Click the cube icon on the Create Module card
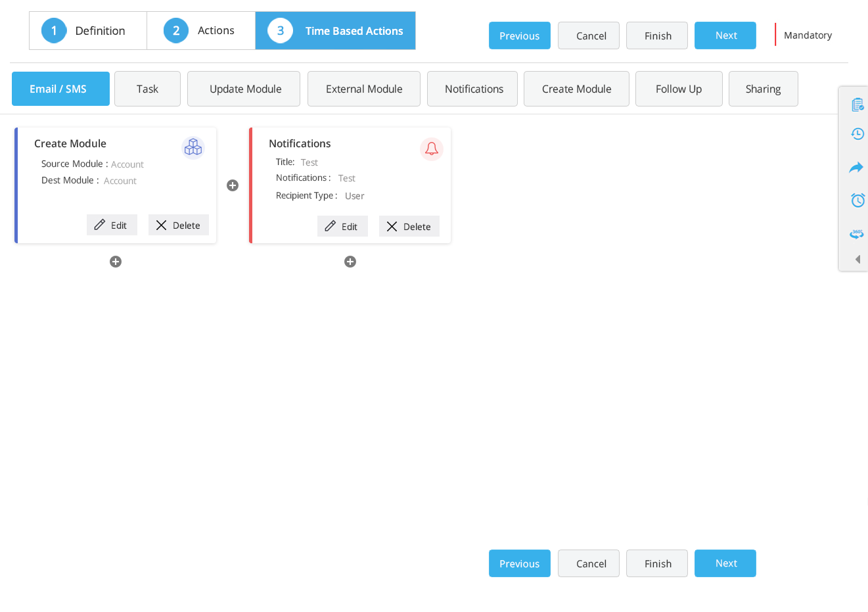868x612 pixels. tap(193, 147)
